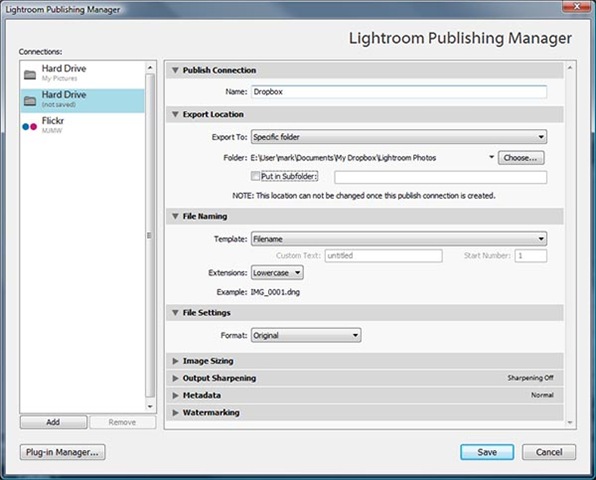Cancel the Publishing Manager dialog

click(549, 452)
